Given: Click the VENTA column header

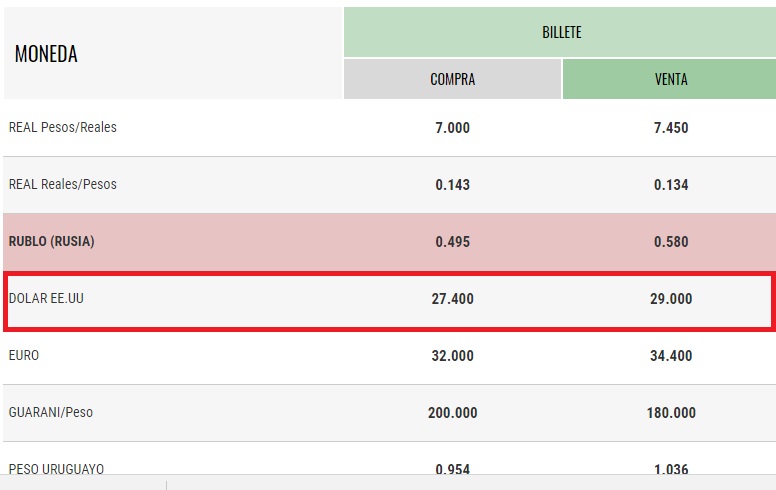Looking at the screenshot, I should click(x=671, y=79).
